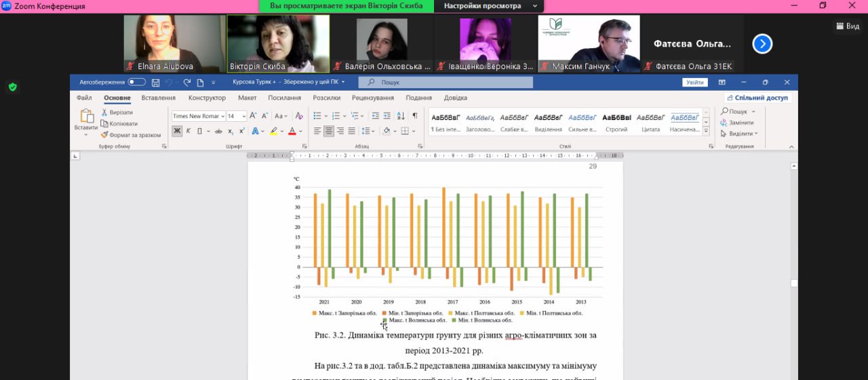The width and height of the screenshot is (868, 380).
Task: Save the document with the floppy disk icon
Action: (156, 82)
